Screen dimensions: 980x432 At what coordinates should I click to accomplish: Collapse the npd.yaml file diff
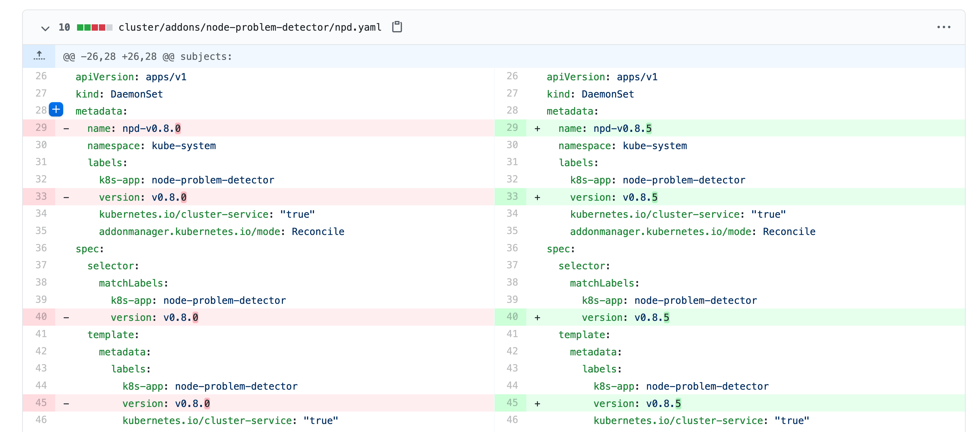45,28
